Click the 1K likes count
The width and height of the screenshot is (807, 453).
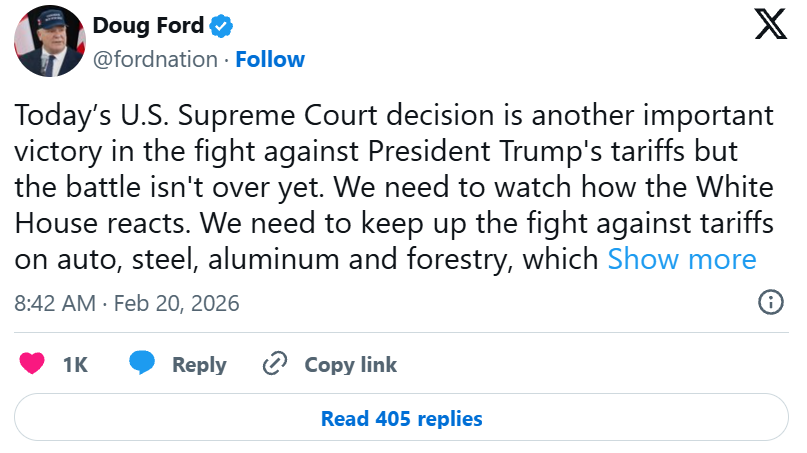pos(75,365)
